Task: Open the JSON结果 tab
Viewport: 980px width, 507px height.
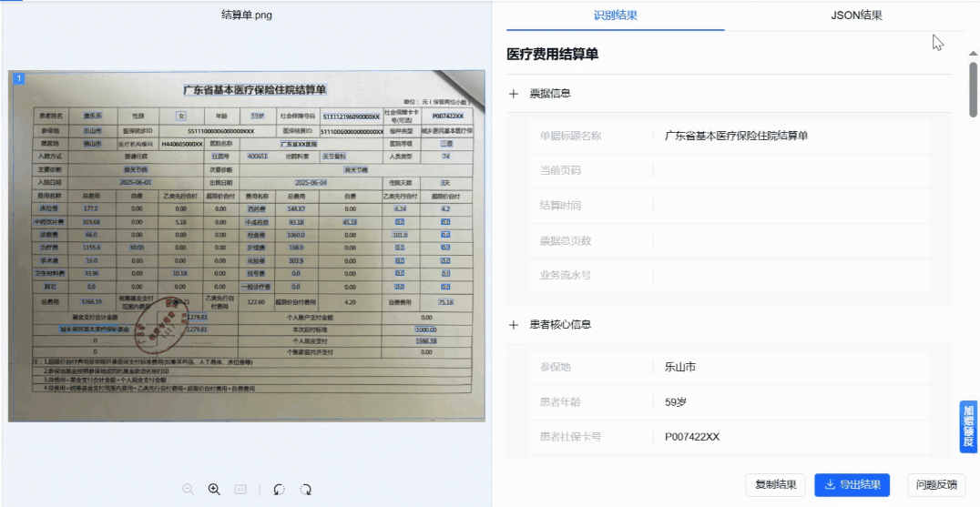Action: [856, 15]
